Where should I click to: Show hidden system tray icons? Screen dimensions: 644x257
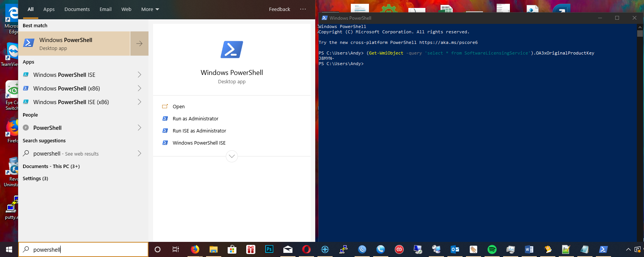pos(628,249)
